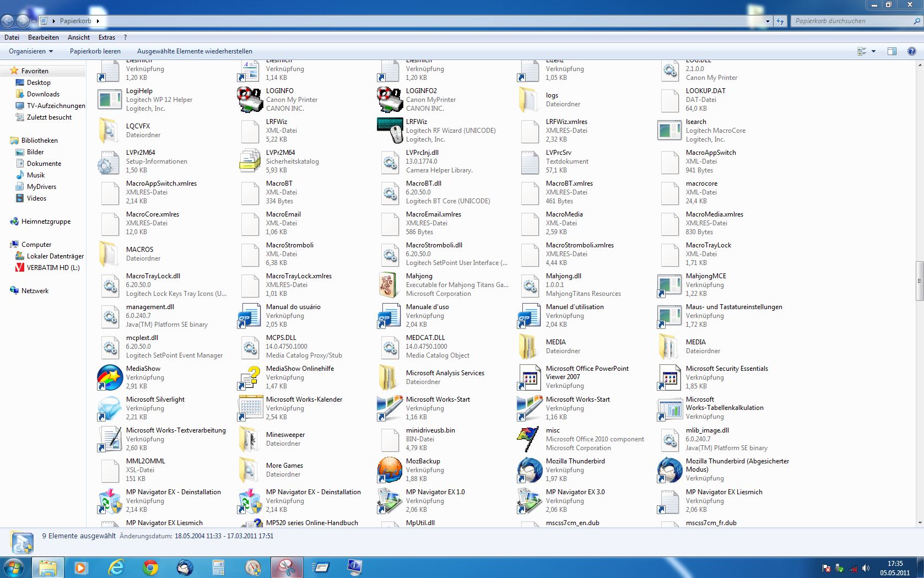The height and width of the screenshot is (578, 924).
Task: Open the address bar history dropdown
Action: coord(768,21)
